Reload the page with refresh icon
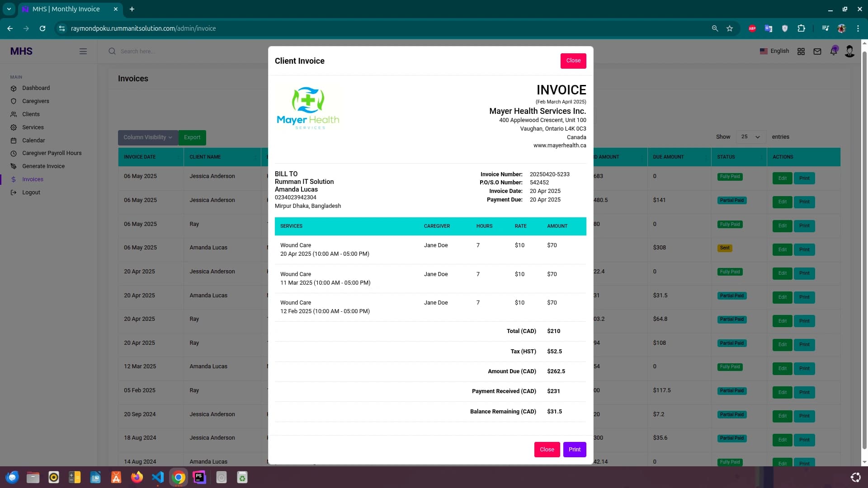The height and width of the screenshot is (488, 868). pos(42,28)
